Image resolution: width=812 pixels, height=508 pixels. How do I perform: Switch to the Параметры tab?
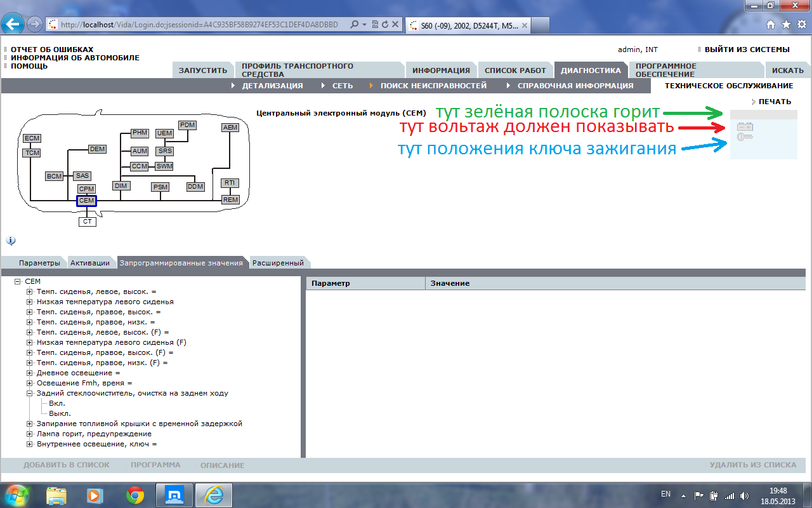39,263
